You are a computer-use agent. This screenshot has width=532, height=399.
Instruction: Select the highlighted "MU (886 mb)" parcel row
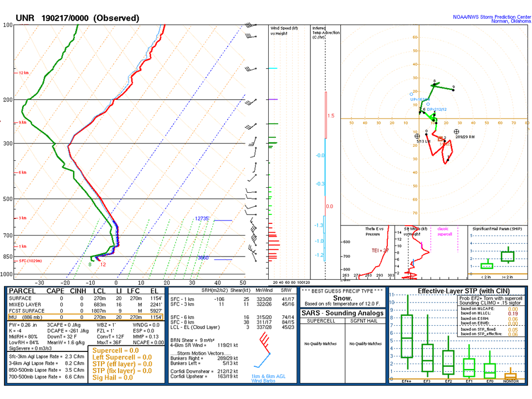pyautogui.click(x=85, y=317)
